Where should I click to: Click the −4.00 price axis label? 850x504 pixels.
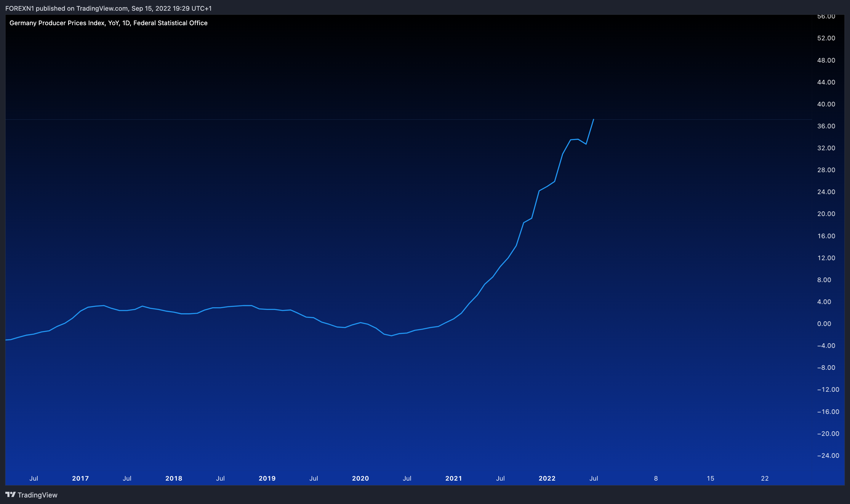click(826, 346)
